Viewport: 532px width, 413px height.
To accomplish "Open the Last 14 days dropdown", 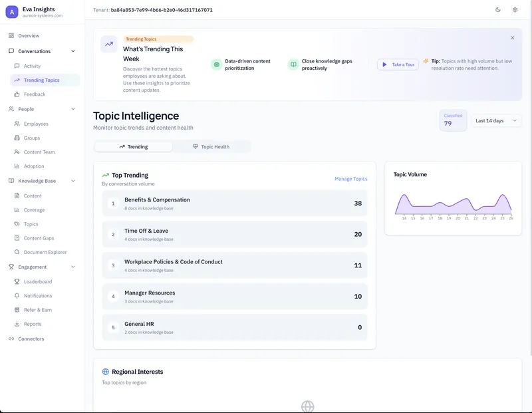I will [x=496, y=121].
